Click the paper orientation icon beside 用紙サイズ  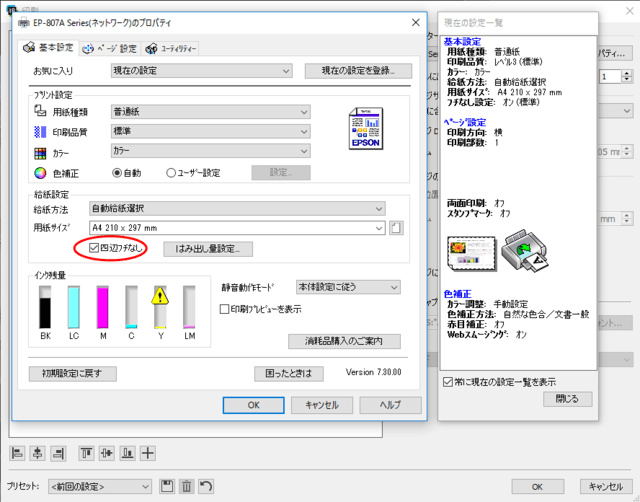[x=397, y=228]
